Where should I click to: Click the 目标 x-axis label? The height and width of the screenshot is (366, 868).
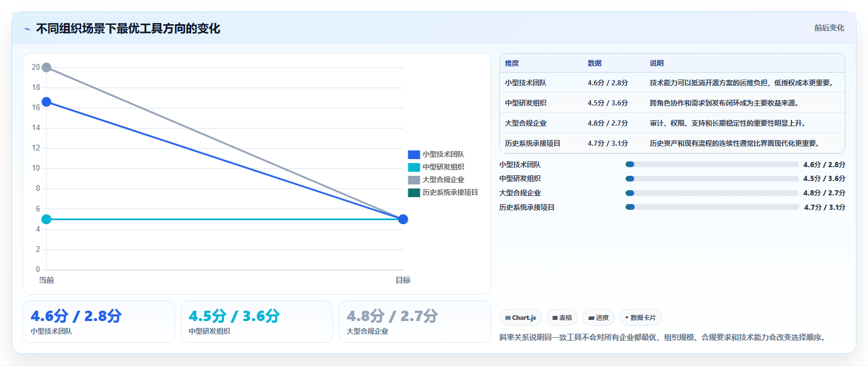[403, 280]
